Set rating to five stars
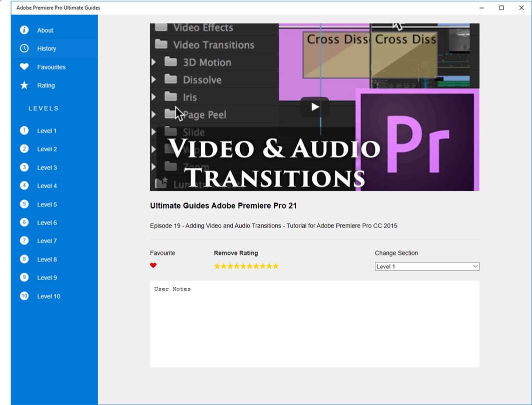 (243, 266)
